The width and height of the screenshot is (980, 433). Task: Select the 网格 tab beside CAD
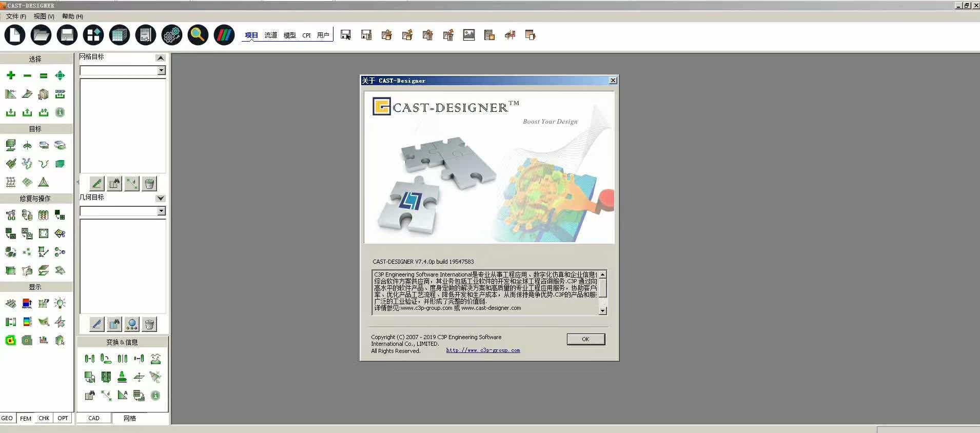(130, 418)
